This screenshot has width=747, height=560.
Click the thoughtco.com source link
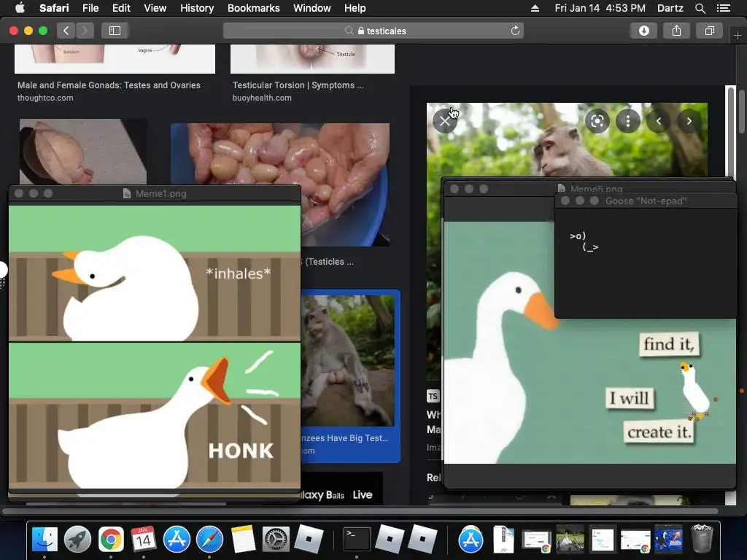click(45, 98)
